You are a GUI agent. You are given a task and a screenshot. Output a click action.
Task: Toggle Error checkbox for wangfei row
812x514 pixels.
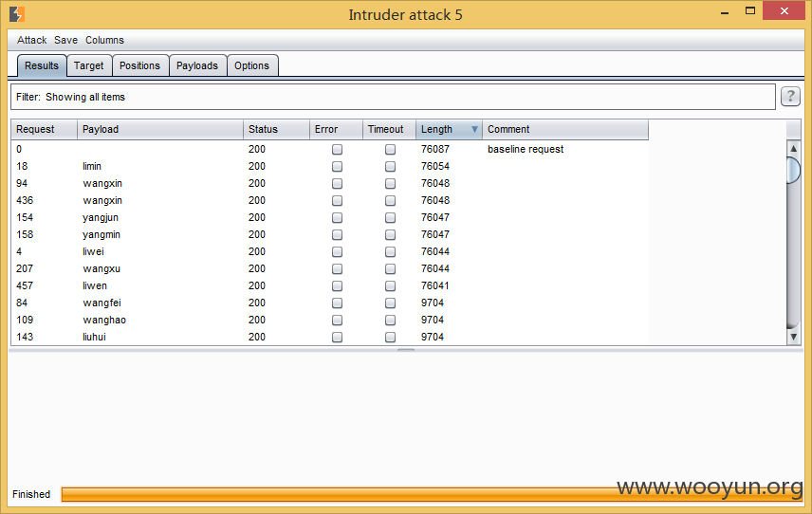[x=337, y=303]
